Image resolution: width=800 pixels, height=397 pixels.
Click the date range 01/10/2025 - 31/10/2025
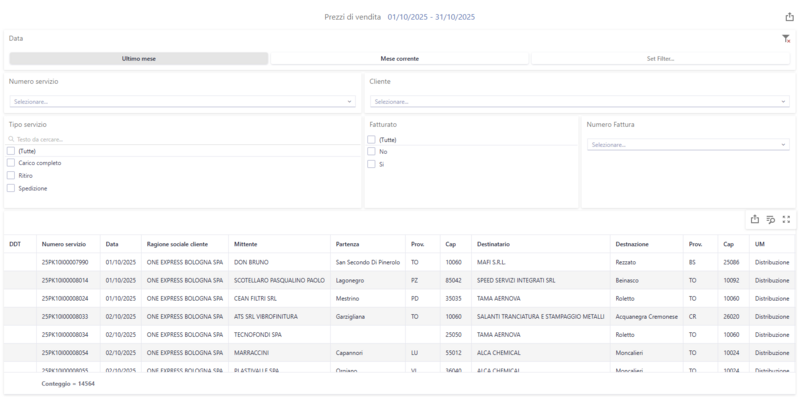pos(431,17)
